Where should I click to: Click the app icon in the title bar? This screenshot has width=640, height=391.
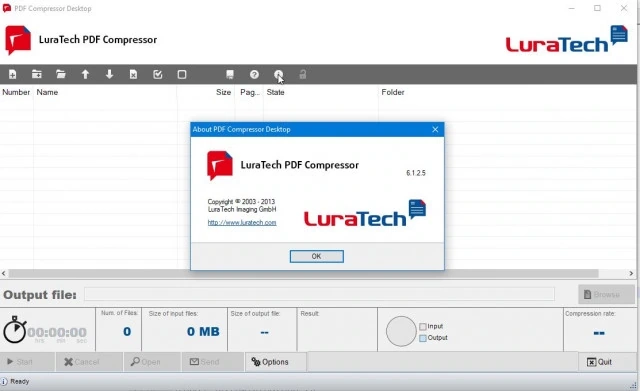point(7,8)
